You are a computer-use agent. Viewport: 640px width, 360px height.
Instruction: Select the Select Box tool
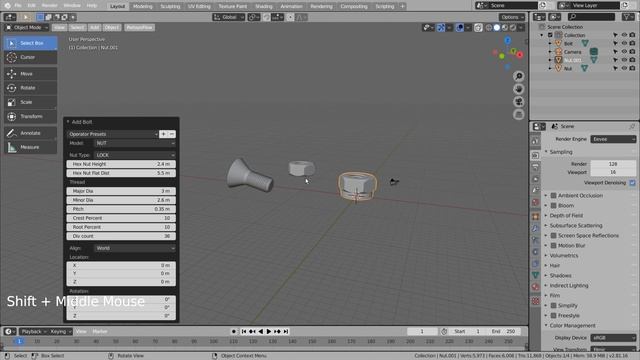[31, 43]
